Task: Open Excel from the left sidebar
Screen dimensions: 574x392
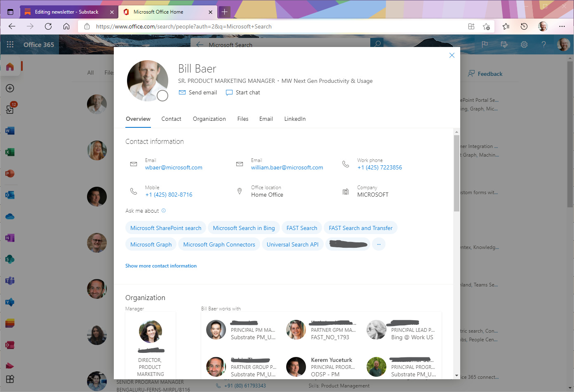Action: 10,152
